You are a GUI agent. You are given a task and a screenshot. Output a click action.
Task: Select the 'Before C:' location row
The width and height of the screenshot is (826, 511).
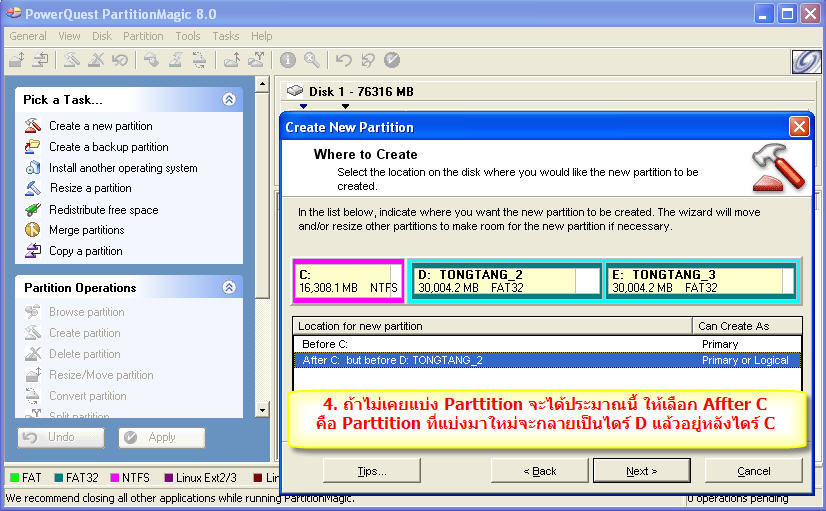(x=547, y=344)
